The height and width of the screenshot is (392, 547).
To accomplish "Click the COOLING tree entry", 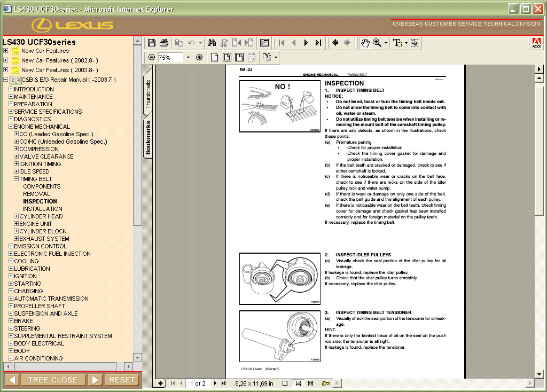I will tap(26, 261).
